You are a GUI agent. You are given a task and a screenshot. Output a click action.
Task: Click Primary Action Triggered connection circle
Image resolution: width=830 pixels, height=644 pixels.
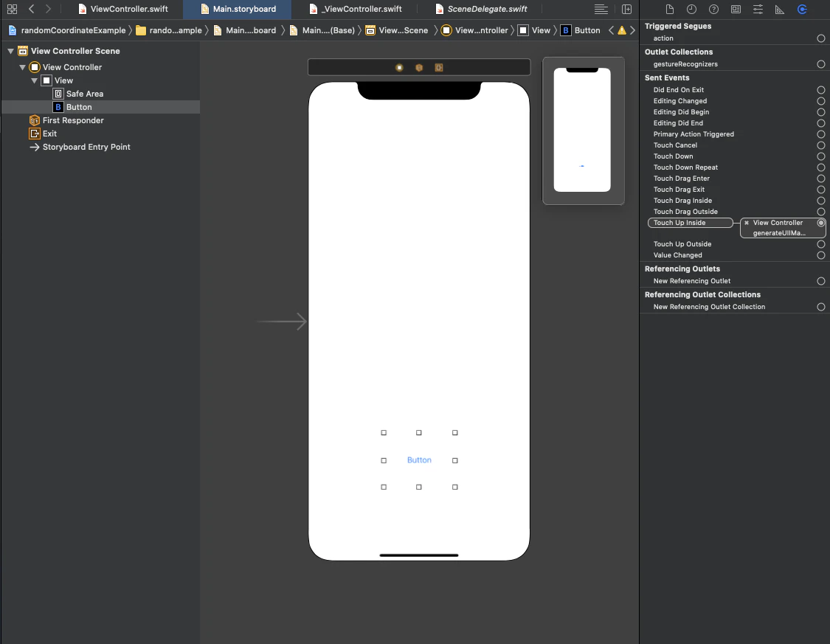point(821,134)
